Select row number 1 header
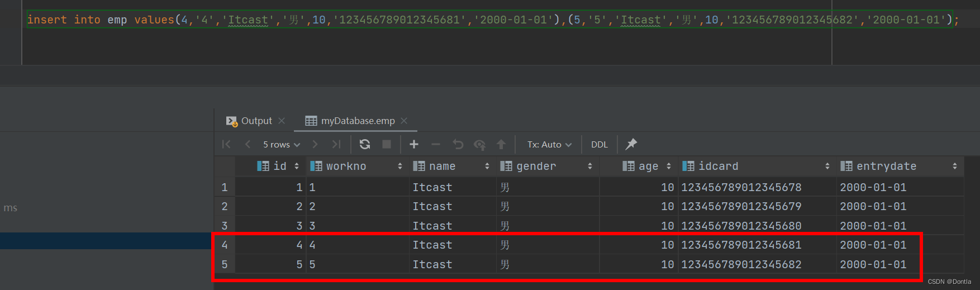The width and height of the screenshot is (980, 290). tap(225, 187)
